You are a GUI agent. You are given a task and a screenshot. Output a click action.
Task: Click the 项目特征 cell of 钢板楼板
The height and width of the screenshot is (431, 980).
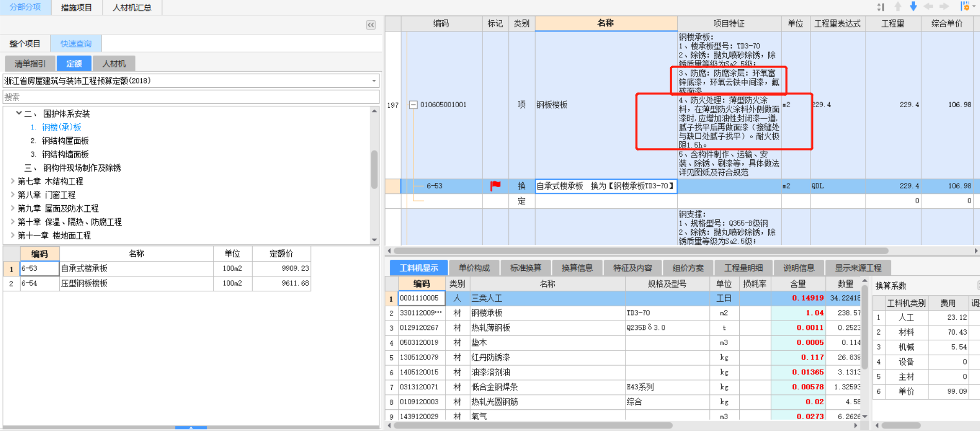(x=729, y=105)
